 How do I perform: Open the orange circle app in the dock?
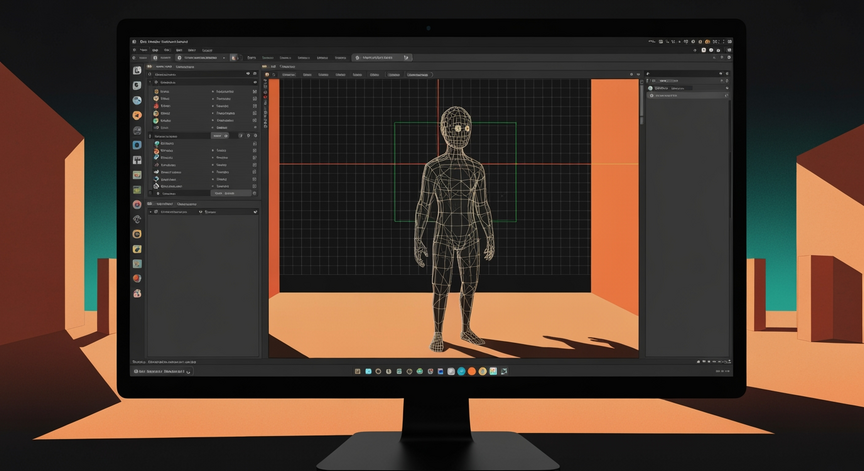point(472,371)
